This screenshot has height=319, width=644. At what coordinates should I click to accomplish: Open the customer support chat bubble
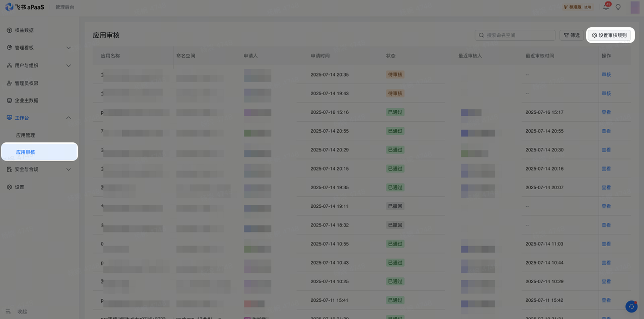[x=631, y=306]
